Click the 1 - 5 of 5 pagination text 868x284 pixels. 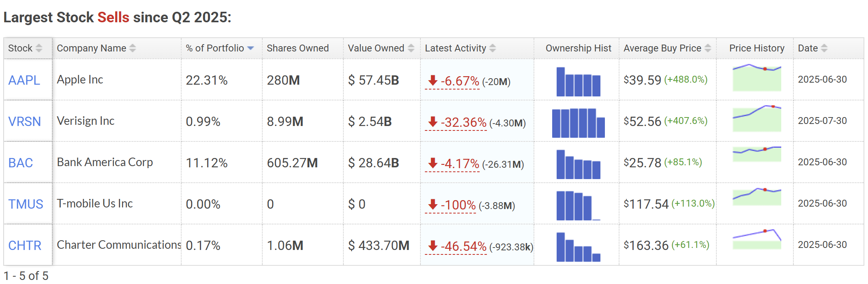pyautogui.click(x=26, y=276)
